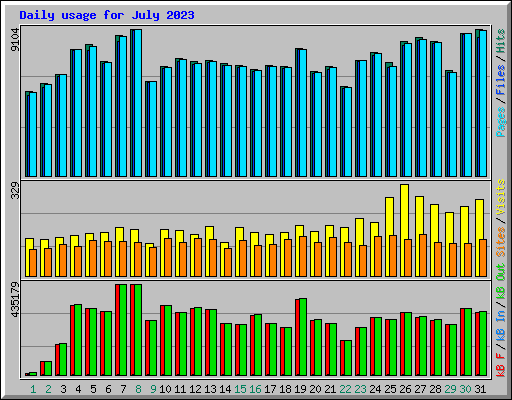Image resolution: width=512 pixels, height=400 pixels.
Task: Click day 12 label on x-axis
Action: [195, 389]
